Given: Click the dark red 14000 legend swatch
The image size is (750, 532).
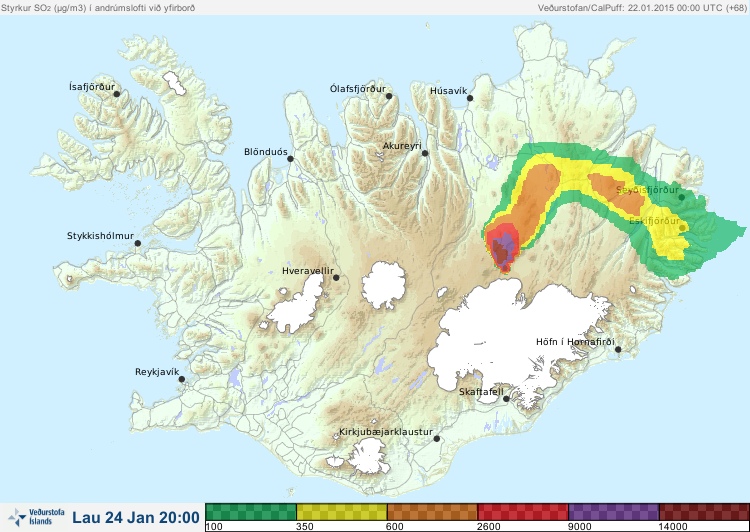Looking at the screenshot, I should click(704, 512).
